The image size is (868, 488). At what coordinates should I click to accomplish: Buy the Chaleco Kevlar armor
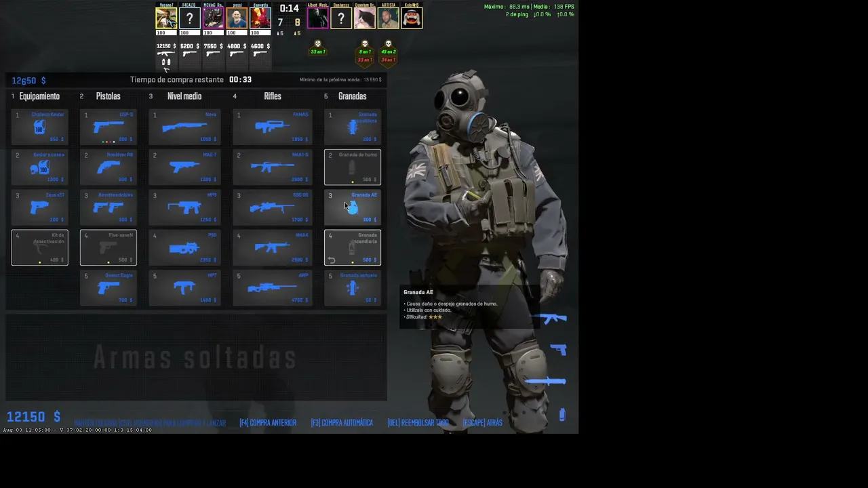(x=39, y=127)
